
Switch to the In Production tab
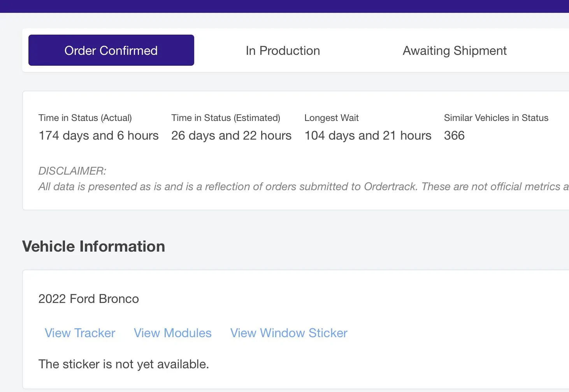tap(283, 51)
